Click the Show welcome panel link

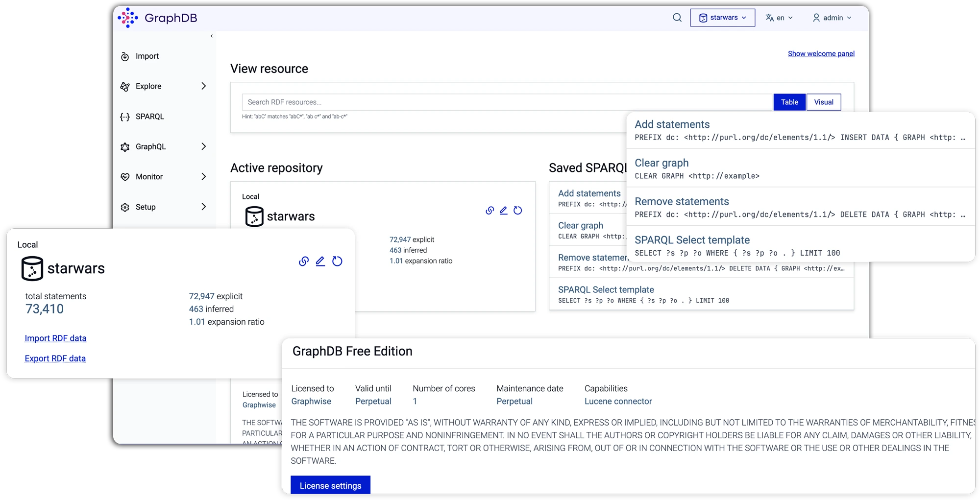(x=821, y=54)
